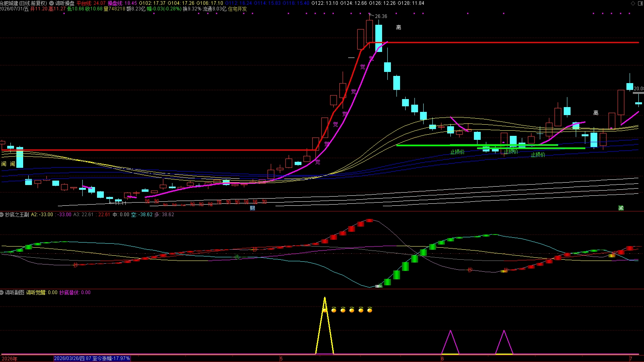644x362 pixels.
Task: Select the 2026/03/26 date range label
Action: [92, 359]
